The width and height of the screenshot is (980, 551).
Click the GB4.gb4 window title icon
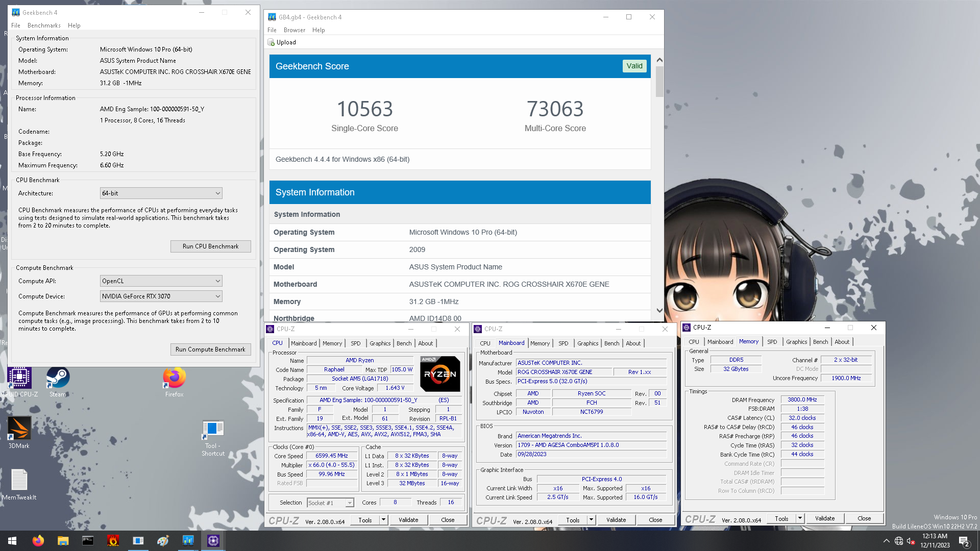tap(272, 17)
